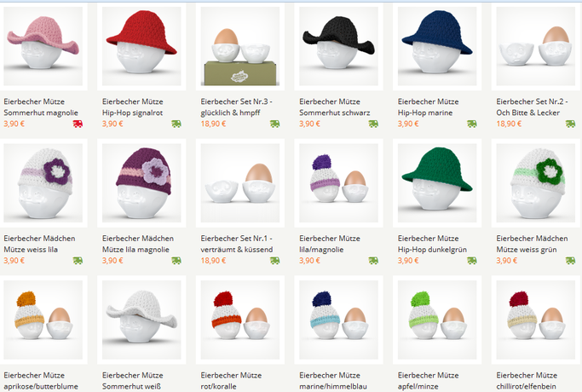Open Eierbecher Mädchen Mütze lila magnolie link
The width and height of the screenshot is (582, 392).
click(138, 244)
